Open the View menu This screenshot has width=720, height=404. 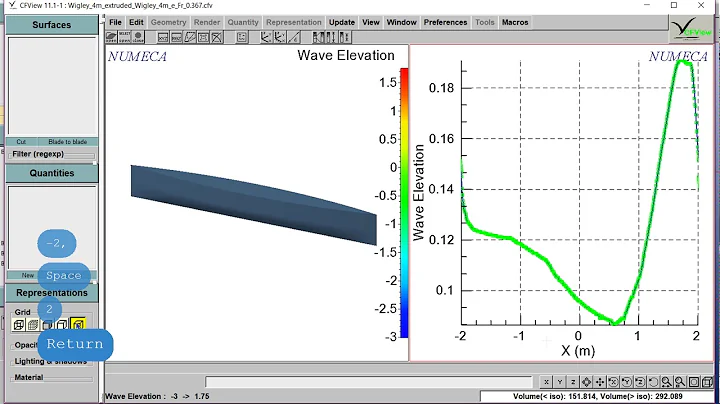[x=371, y=22]
